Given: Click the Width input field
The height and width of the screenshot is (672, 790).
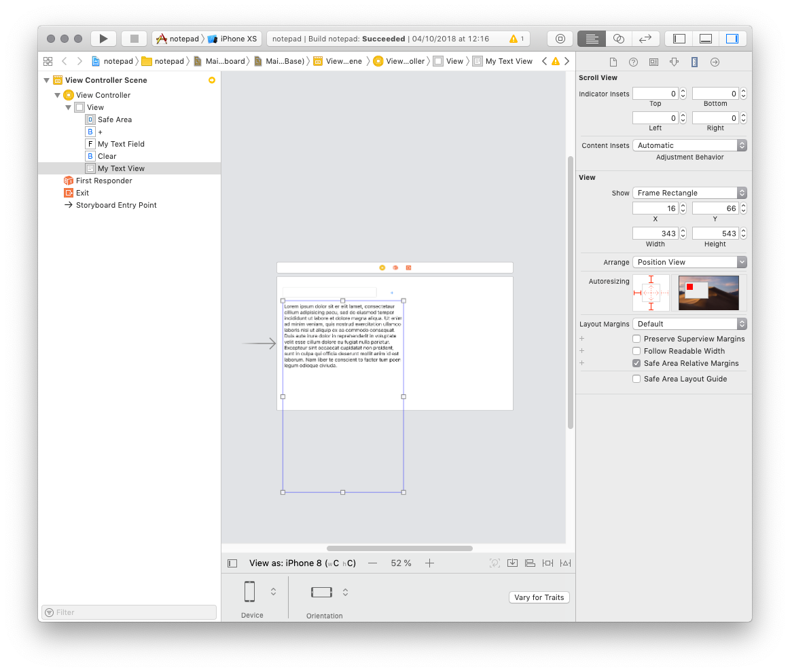Looking at the screenshot, I should 655,234.
